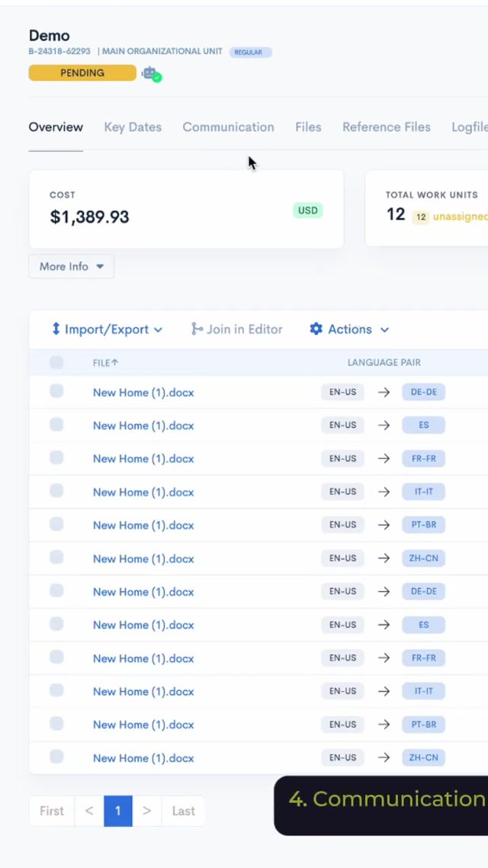Expand the More Info dropdown

pos(72,266)
